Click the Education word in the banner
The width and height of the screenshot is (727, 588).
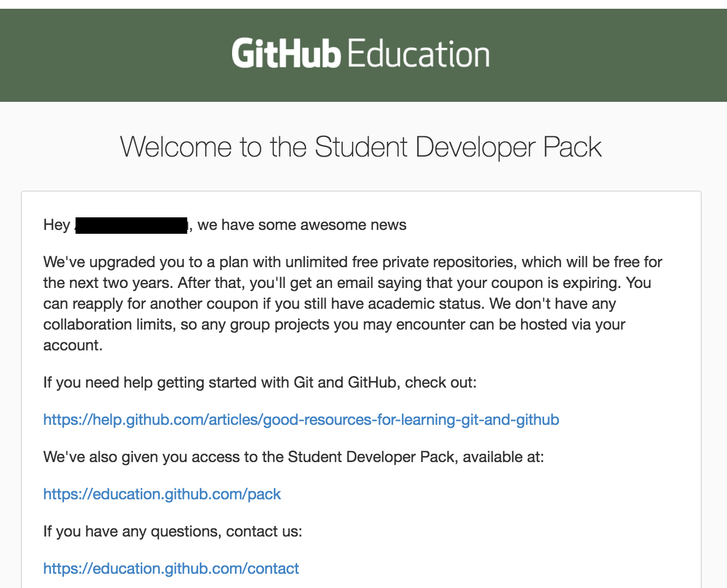[418, 54]
